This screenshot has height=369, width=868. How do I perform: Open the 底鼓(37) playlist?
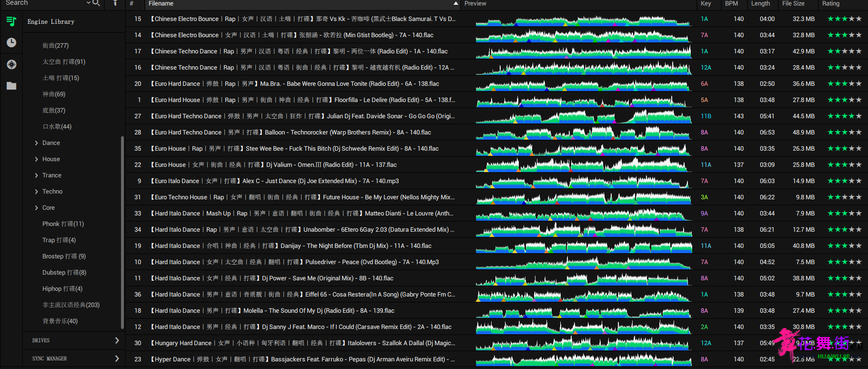[x=54, y=111]
